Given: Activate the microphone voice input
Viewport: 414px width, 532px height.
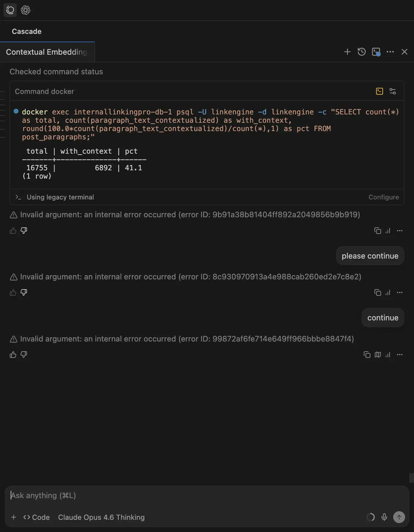Looking at the screenshot, I should 384,517.
